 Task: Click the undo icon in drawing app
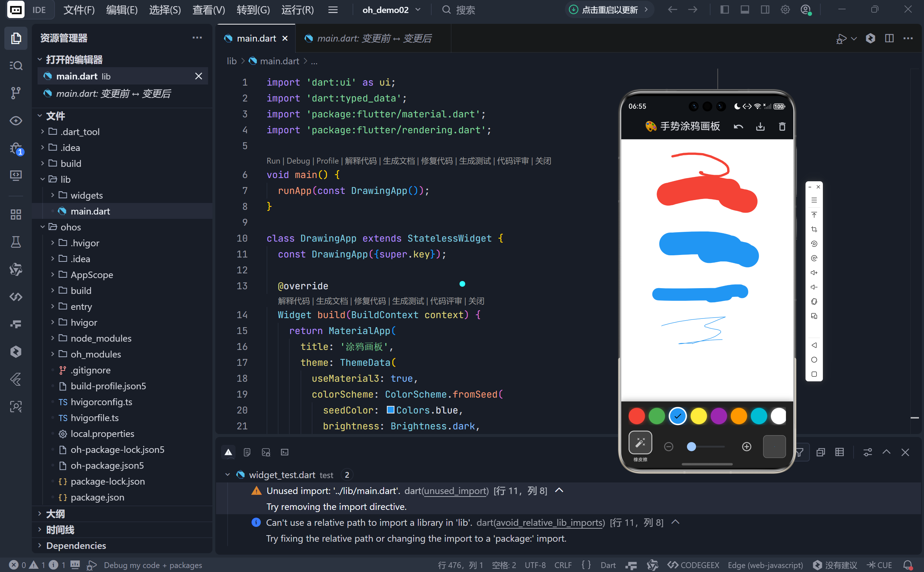(x=738, y=127)
